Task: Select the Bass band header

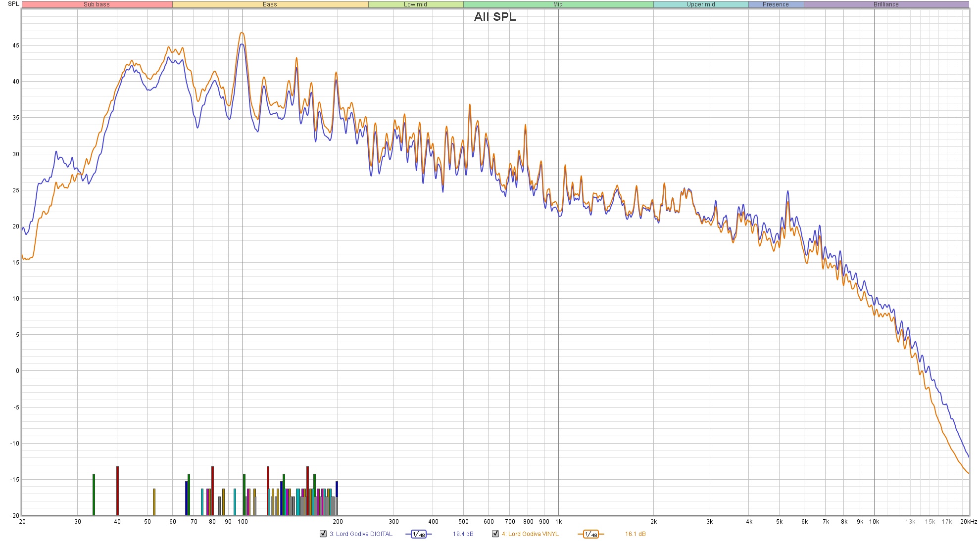Action: pos(270,4)
